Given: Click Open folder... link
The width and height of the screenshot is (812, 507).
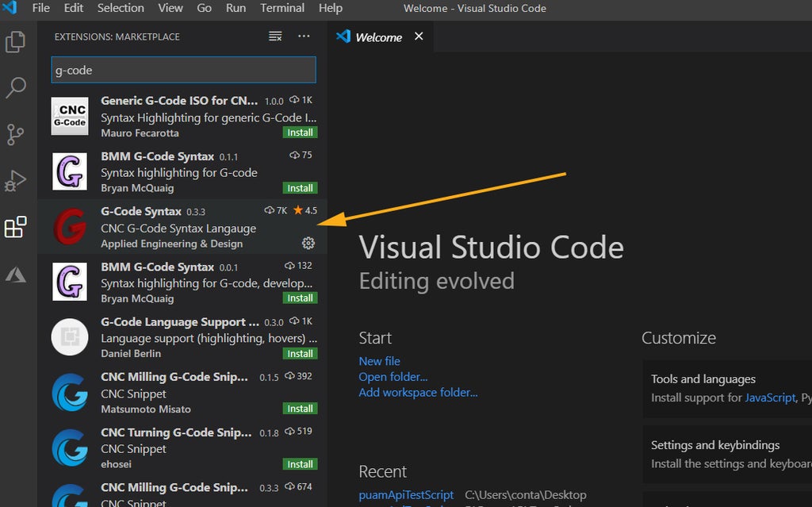Looking at the screenshot, I should pos(393,377).
